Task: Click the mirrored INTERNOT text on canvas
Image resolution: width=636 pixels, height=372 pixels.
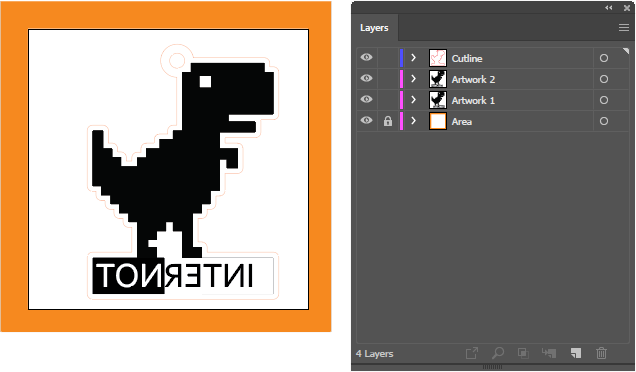Action: (175, 275)
